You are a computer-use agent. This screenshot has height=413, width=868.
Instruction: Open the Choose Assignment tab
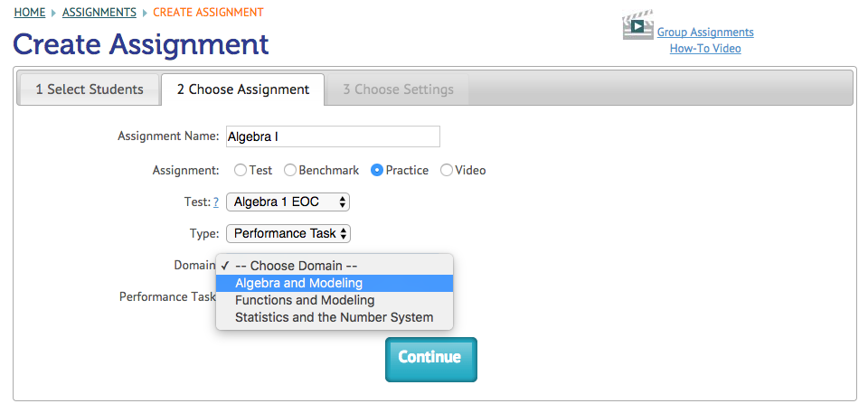point(242,89)
